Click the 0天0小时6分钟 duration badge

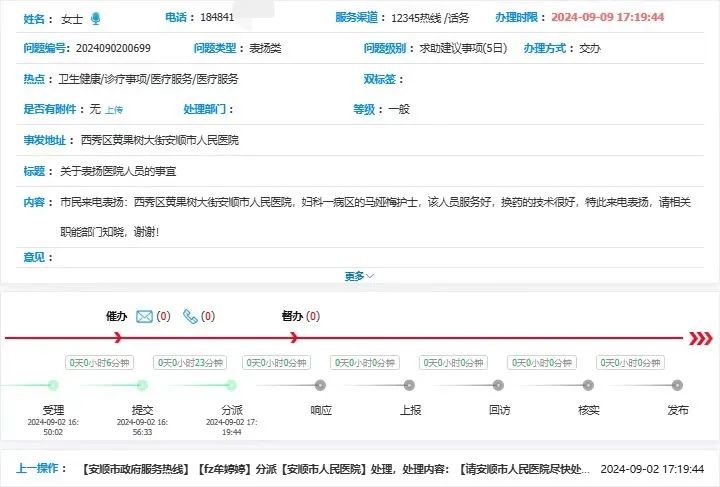pos(99,363)
